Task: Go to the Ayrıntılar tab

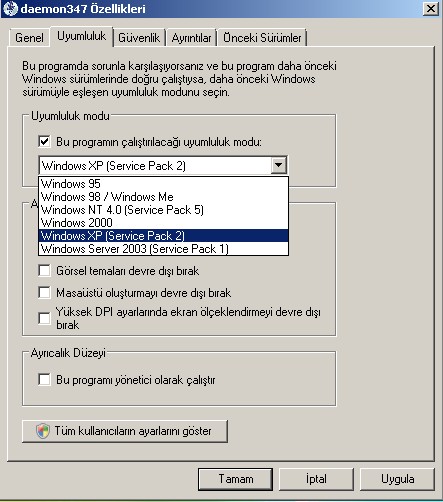Action: point(191,38)
